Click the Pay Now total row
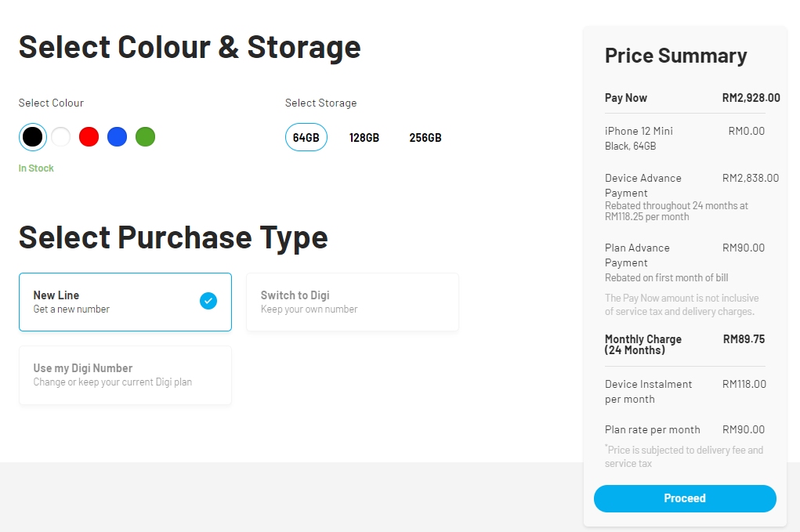800x532 pixels. (x=685, y=98)
